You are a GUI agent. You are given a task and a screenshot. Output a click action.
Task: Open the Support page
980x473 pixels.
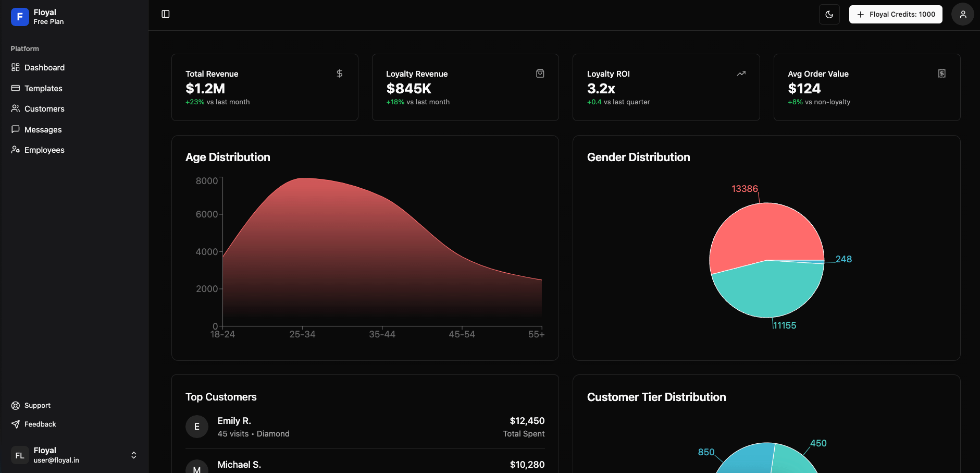[37, 405]
